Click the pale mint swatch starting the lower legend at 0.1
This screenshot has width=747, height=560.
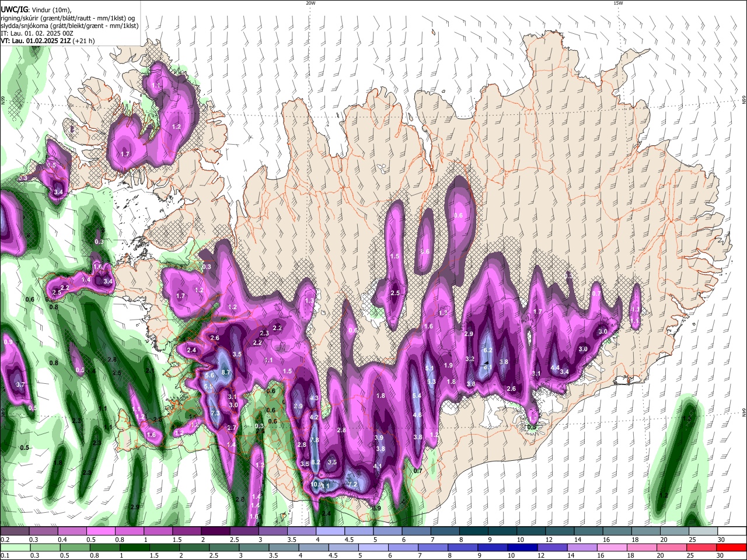pyautogui.click(x=15, y=548)
